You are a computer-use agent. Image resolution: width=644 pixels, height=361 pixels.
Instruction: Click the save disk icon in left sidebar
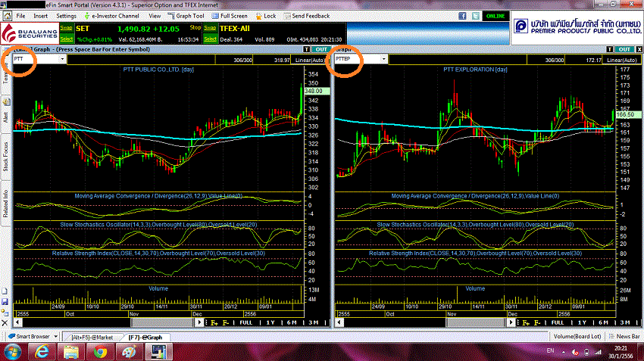coord(5,302)
